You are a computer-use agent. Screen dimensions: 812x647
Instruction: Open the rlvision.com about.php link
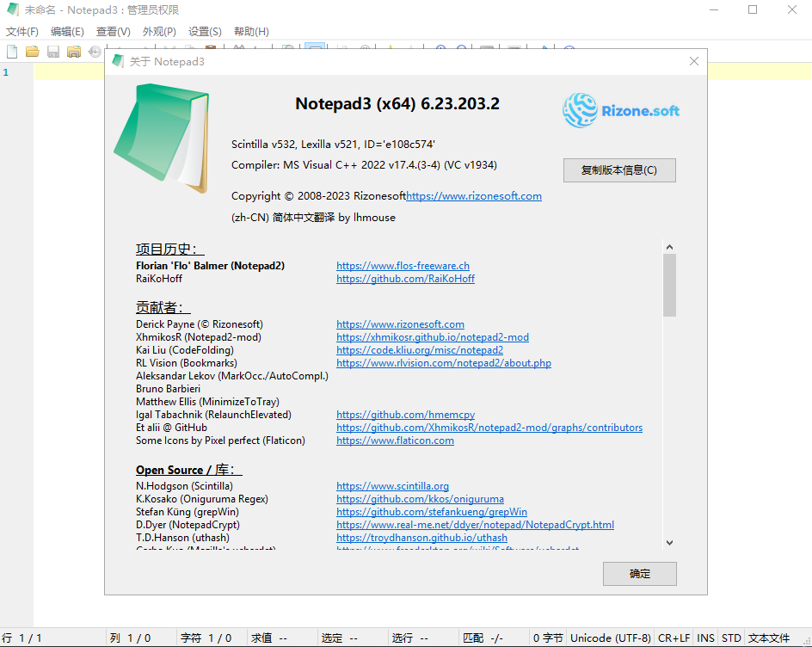pyautogui.click(x=444, y=363)
